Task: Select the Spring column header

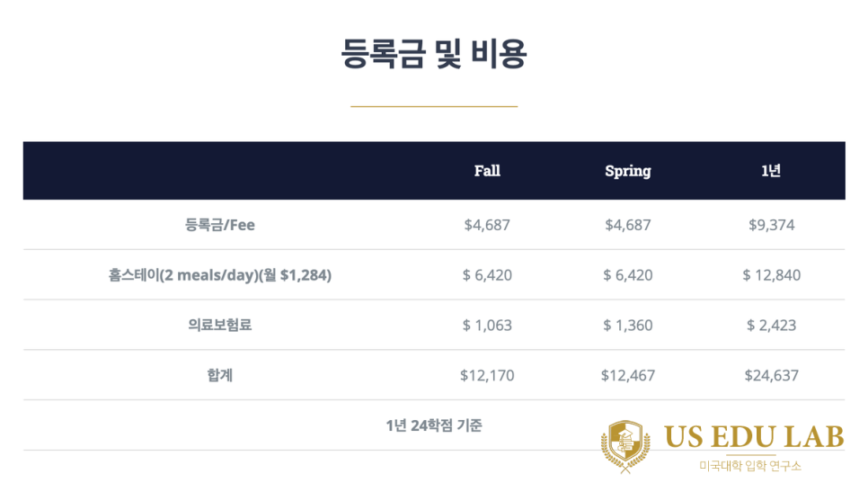Action: [628, 171]
